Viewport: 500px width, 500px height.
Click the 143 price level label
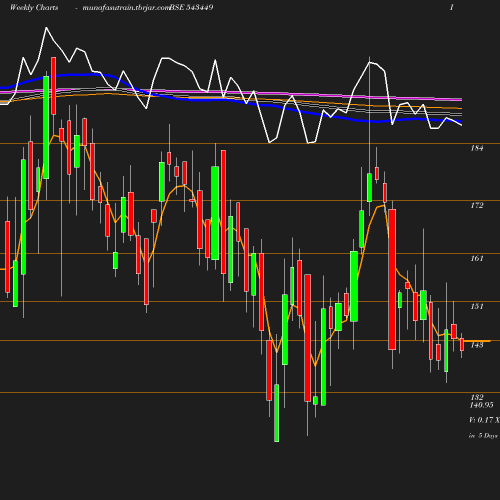[477, 345]
